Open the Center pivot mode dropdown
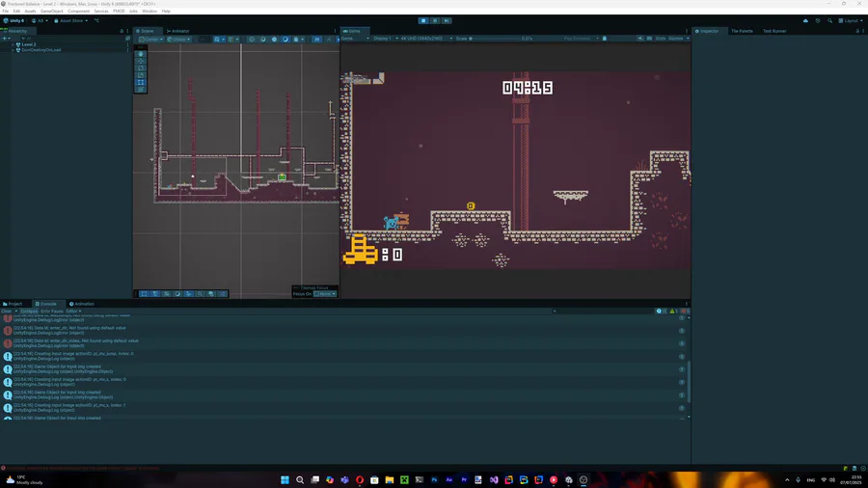 tap(150, 40)
